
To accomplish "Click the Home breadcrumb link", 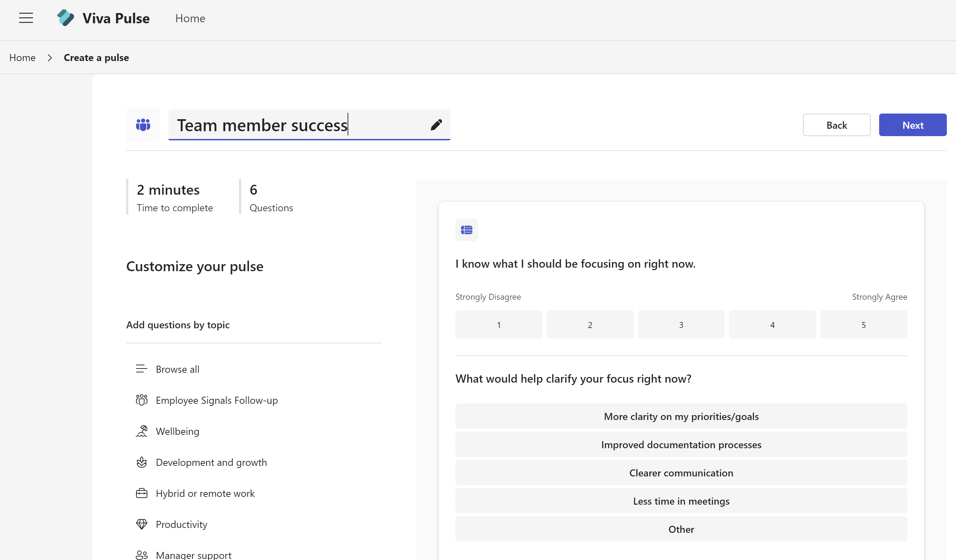I will coord(22,57).
